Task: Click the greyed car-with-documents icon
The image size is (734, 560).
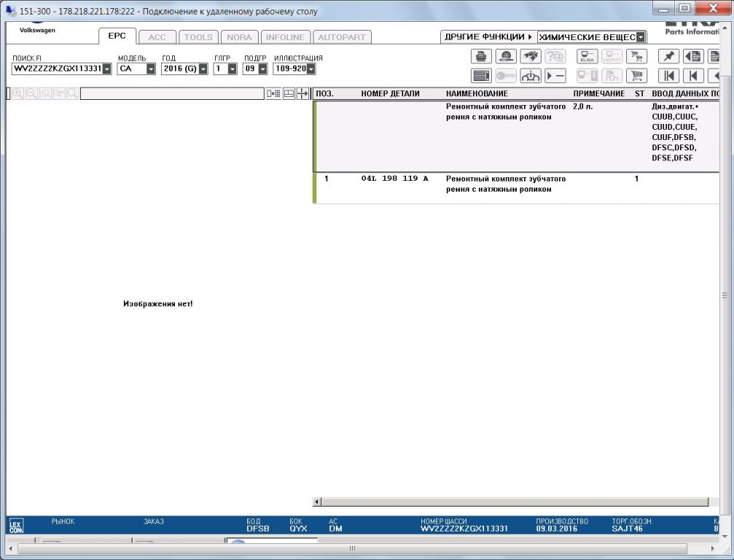Action: pos(612,75)
